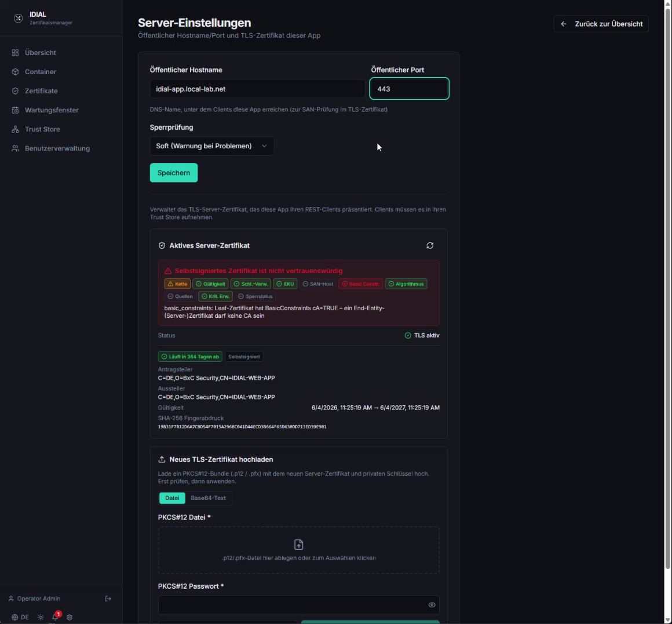
Task: Select the Basic Constr. check badge
Action: click(360, 284)
